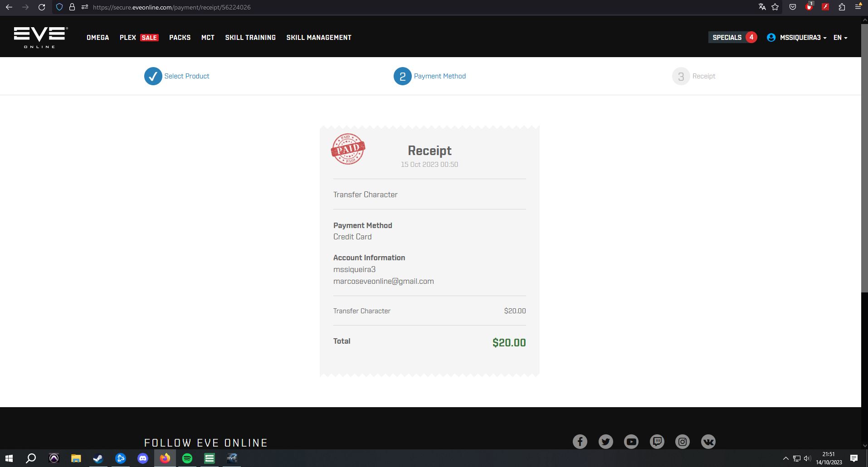Click the EVE Online logo

click(41, 37)
